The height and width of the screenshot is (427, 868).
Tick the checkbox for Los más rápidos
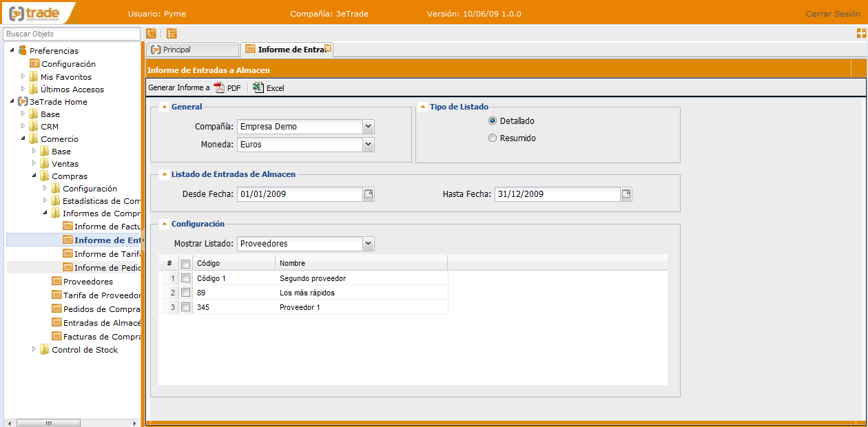[185, 293]
